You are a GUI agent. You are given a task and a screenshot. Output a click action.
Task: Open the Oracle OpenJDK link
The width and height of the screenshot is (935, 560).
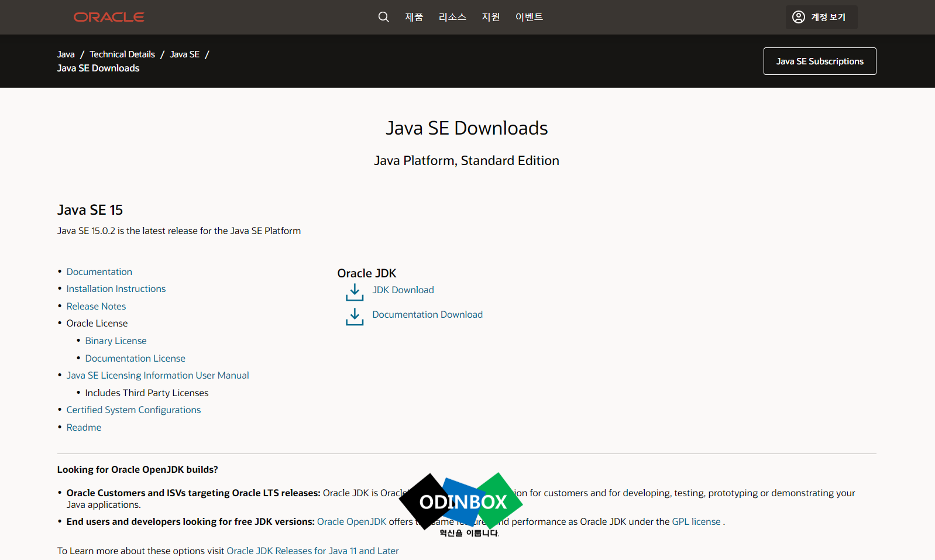click(352, 521)
